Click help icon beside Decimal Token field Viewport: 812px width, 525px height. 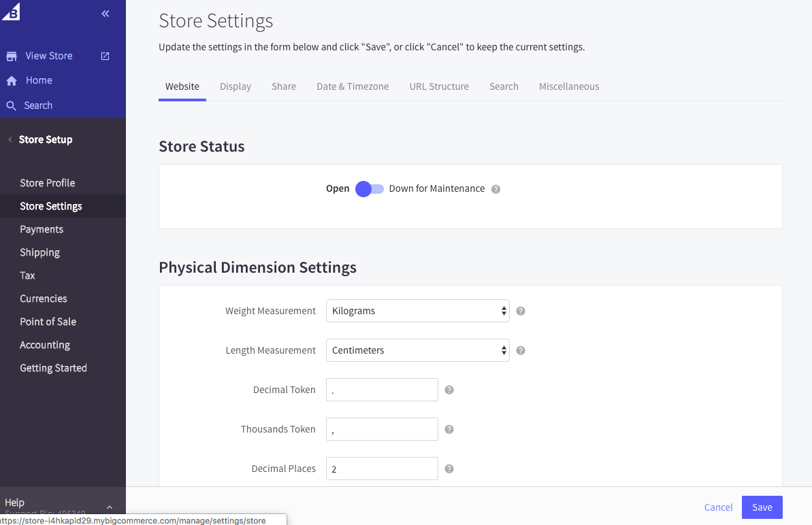click(449, 390)
